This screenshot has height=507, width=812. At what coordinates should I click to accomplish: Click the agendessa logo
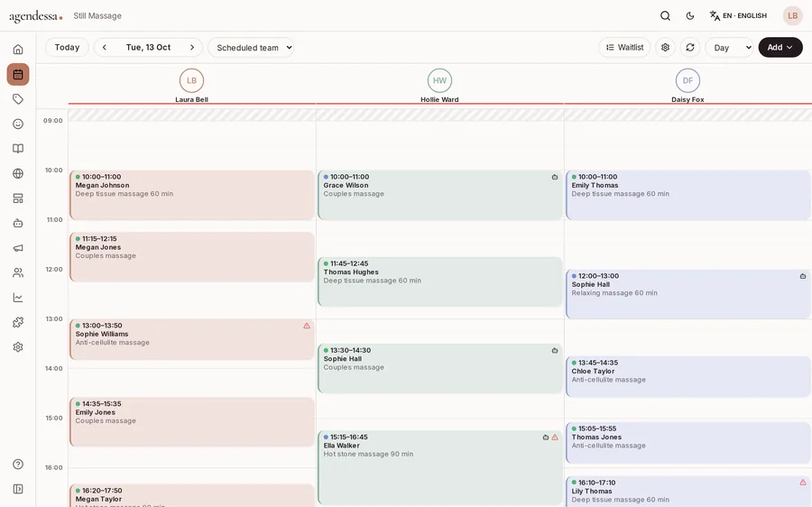pyautogui.click(x=36, y=16)
